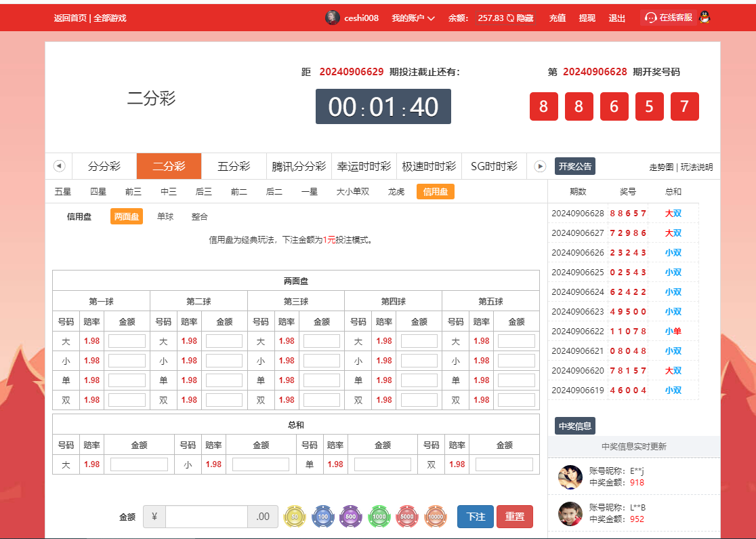
Task: Click the QQ penguin icon
Action: (705, 18)
